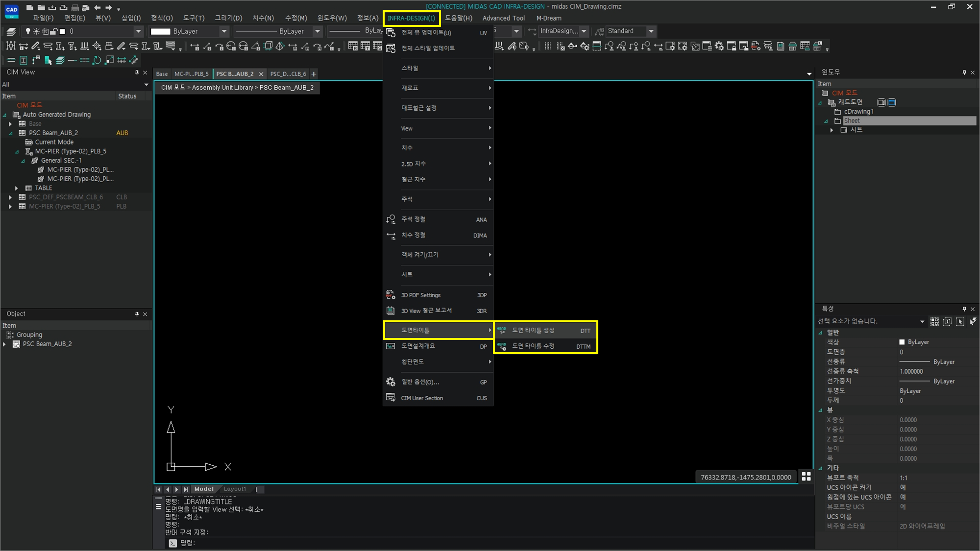Click the Save icon in quick access bar
Image resolution: width=980 pixels, height=551 pixels.
pos(52,7)
